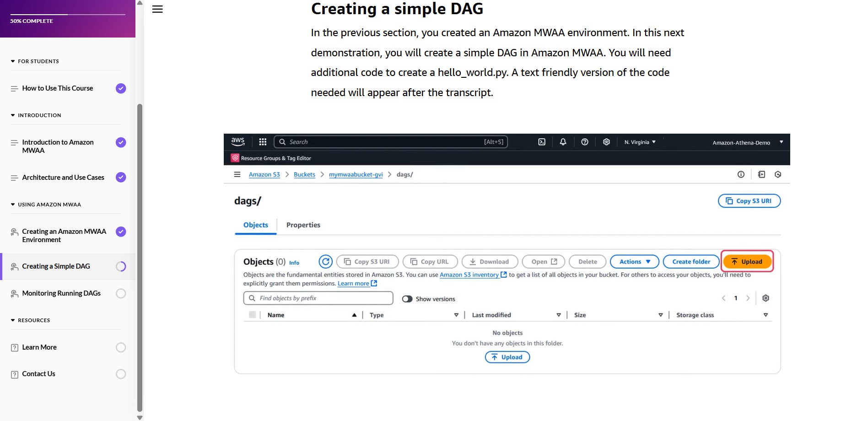The height and width of the screenshot is (421, 868).
Task: Follow the mymwaabucket-gvi breadcrumb link
Action: (x=356, y=174)
